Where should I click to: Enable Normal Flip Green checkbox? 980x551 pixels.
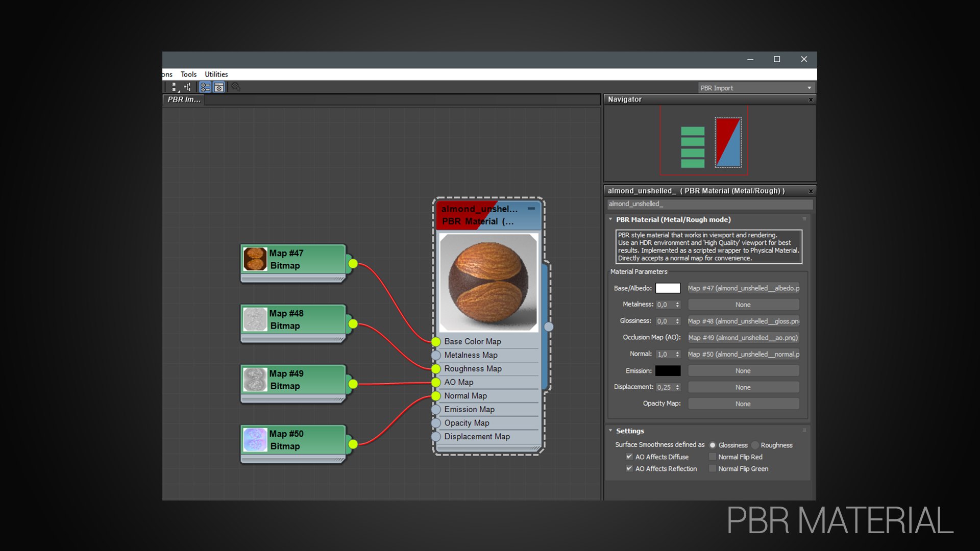pos(713,468)
